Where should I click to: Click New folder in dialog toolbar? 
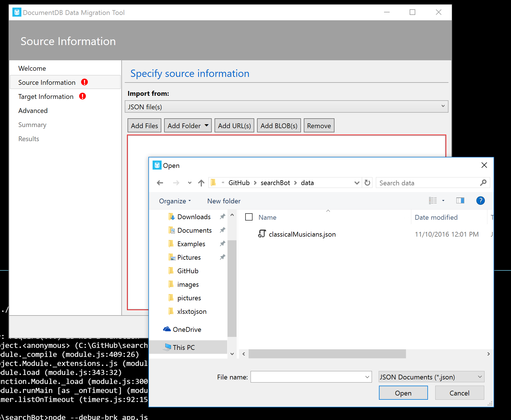pos(224,201)
